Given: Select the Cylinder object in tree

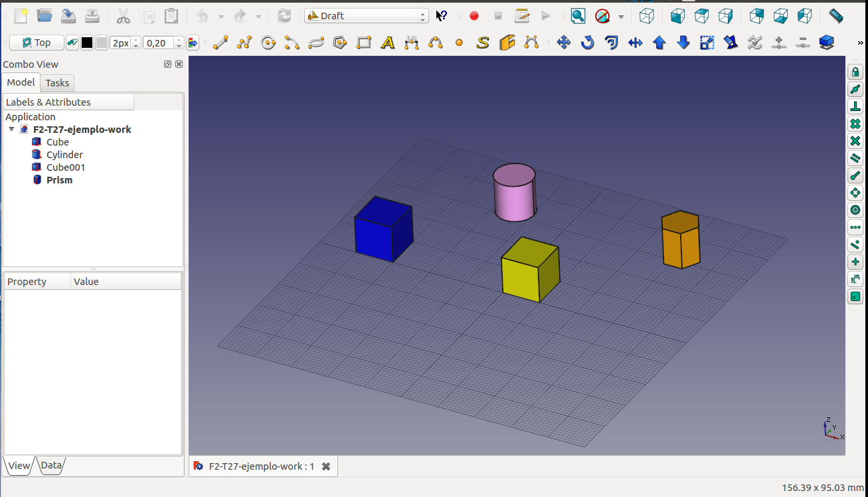Looking at the screenshot, I should [x=64, y=155].
